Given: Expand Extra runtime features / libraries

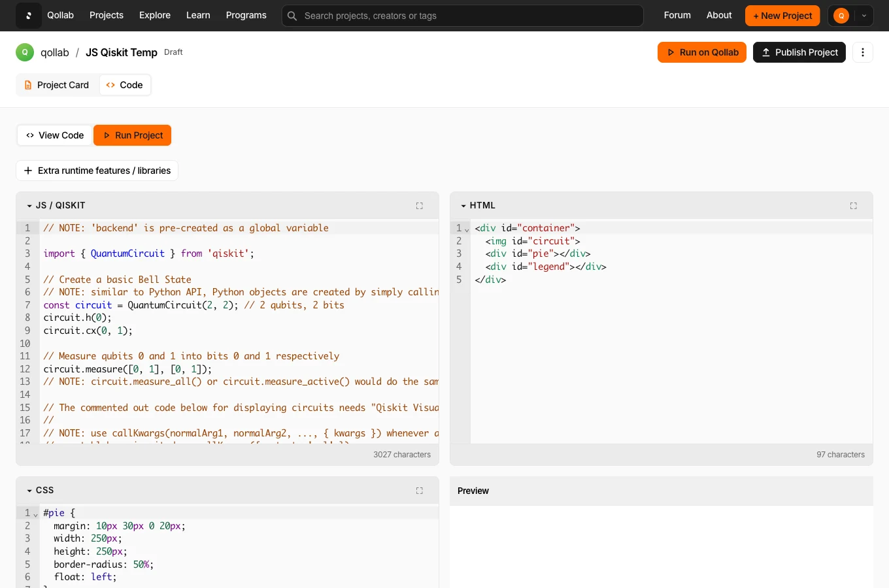Looking at the screenshot, I should click(97, 171).
